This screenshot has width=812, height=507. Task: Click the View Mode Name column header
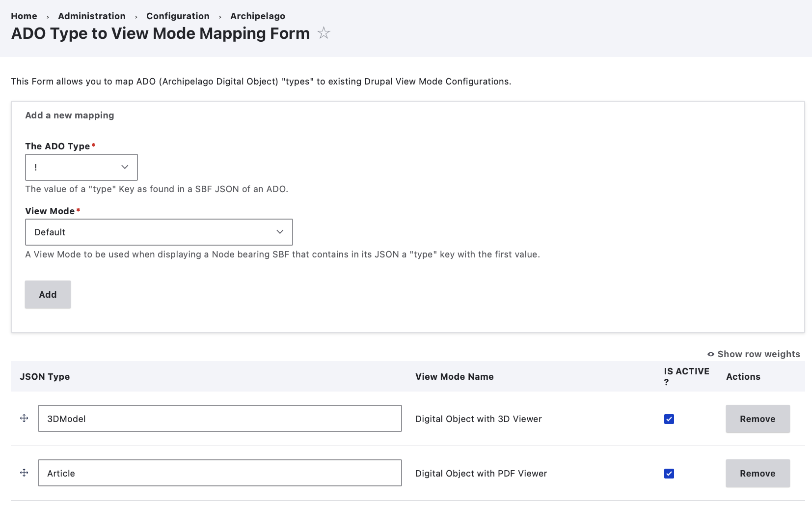(x=454, y=377)
